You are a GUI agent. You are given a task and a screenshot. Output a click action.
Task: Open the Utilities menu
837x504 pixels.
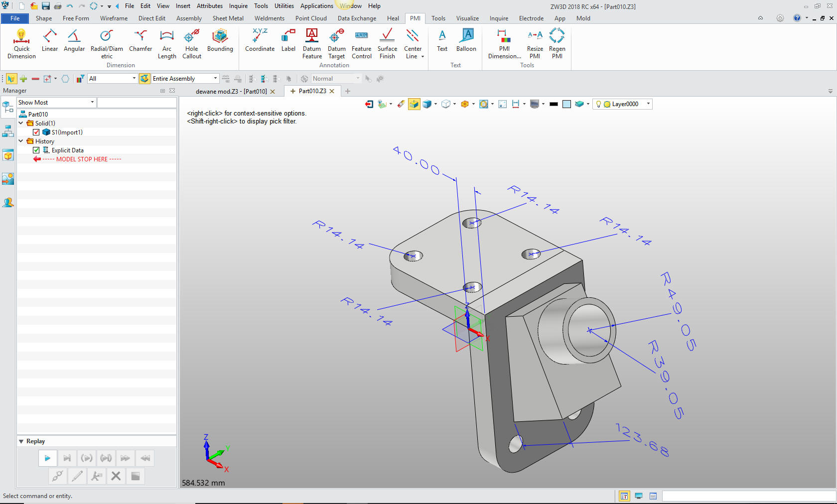(x=284, y=6)
